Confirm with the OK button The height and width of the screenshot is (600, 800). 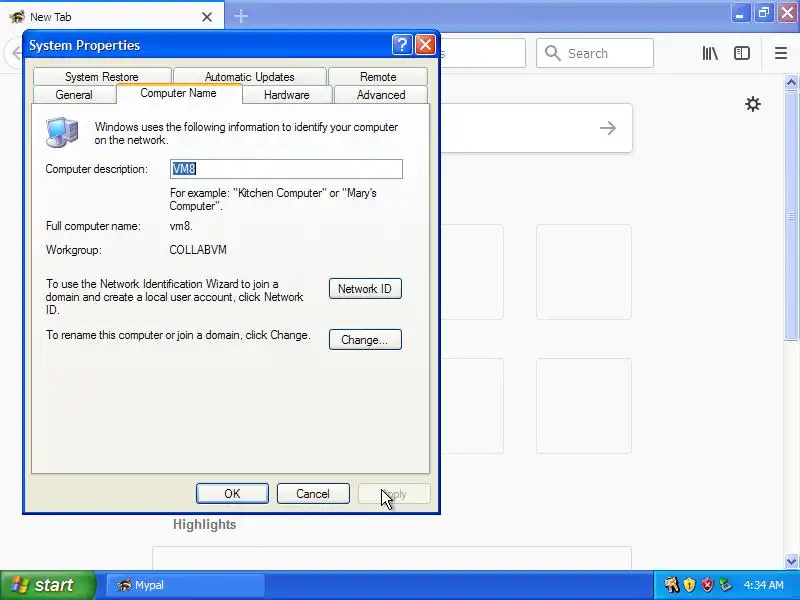pos(232,493)
